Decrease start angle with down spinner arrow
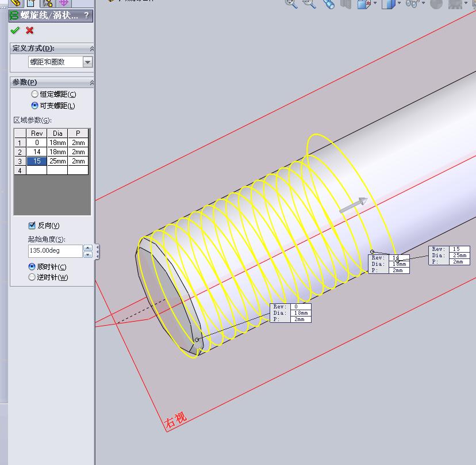The image size is (476, 465). coord(88,254)
